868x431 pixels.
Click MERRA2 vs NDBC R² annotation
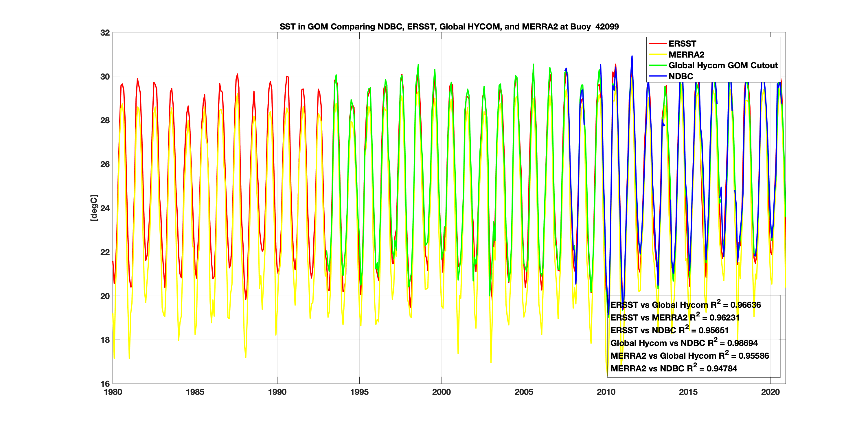(673, 369)
